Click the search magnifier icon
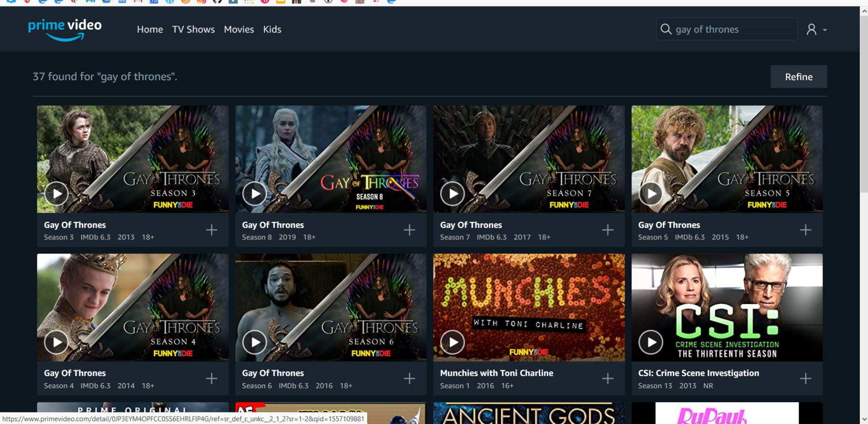The image size is (868, 424). (x=666, y=29)
